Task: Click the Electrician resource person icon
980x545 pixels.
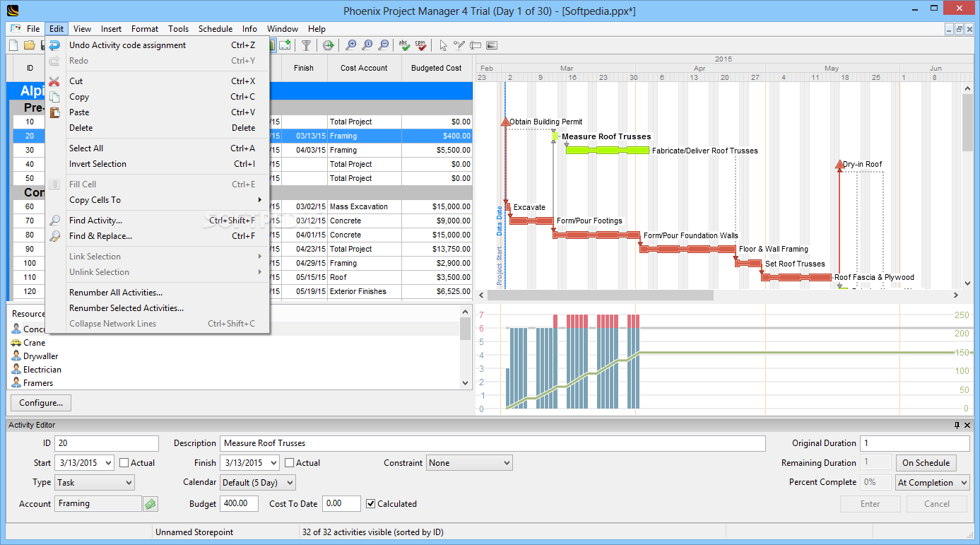Action: [x=16, y=370]
